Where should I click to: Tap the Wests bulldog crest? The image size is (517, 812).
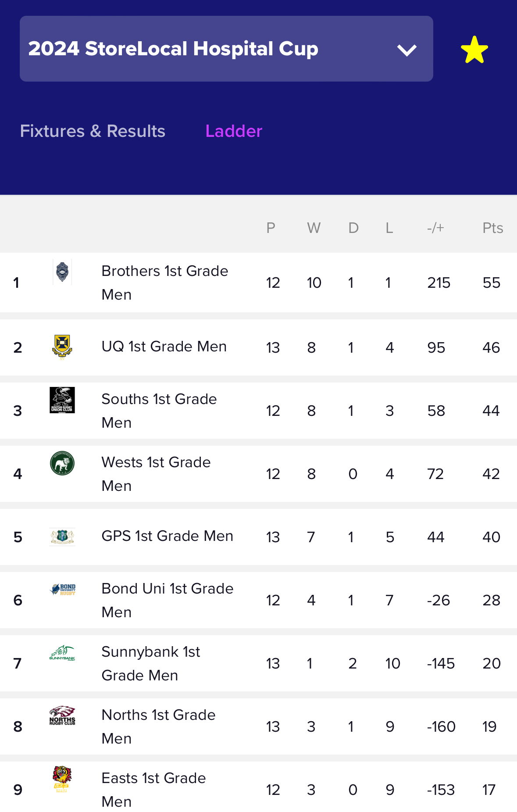point(62,463)
